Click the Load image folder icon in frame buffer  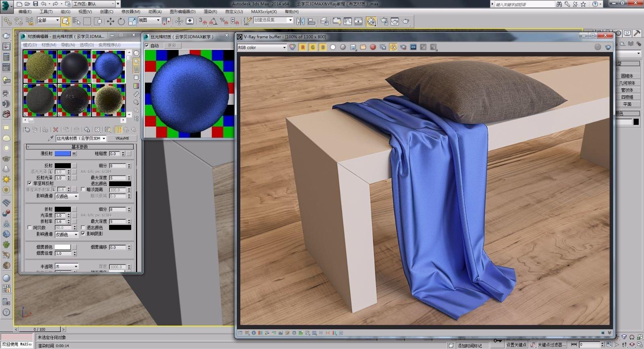363,47
